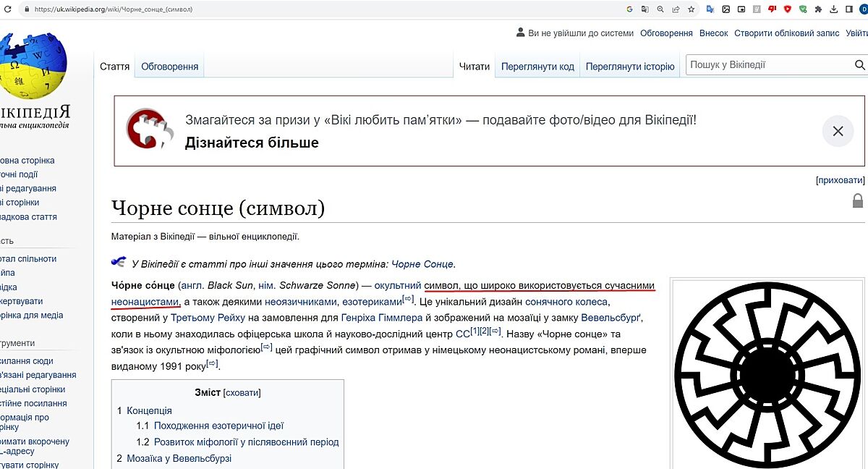Close the Wiki Loves Monuments banner
868x469 pixels.
pyautogui.click(x=838, y=131)
